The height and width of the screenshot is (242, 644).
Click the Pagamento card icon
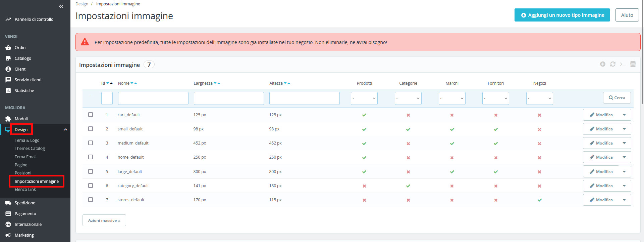tap(8, 213)
